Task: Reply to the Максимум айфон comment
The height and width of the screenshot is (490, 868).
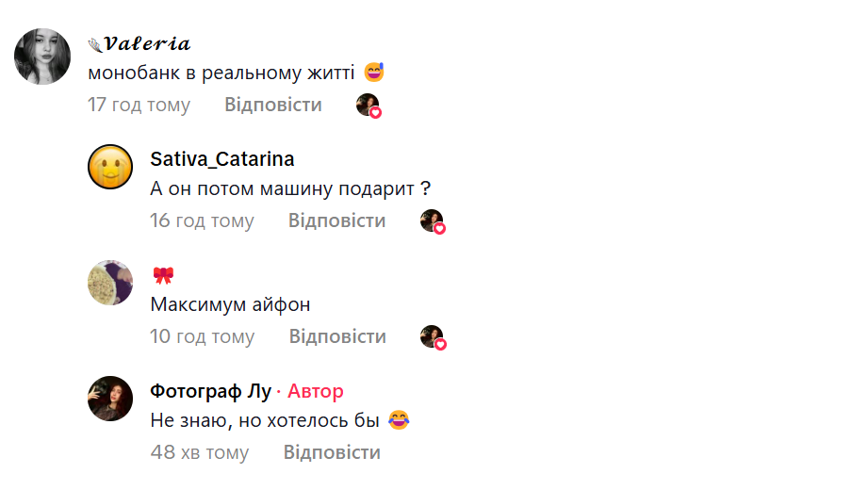Action: pos(337,336)
